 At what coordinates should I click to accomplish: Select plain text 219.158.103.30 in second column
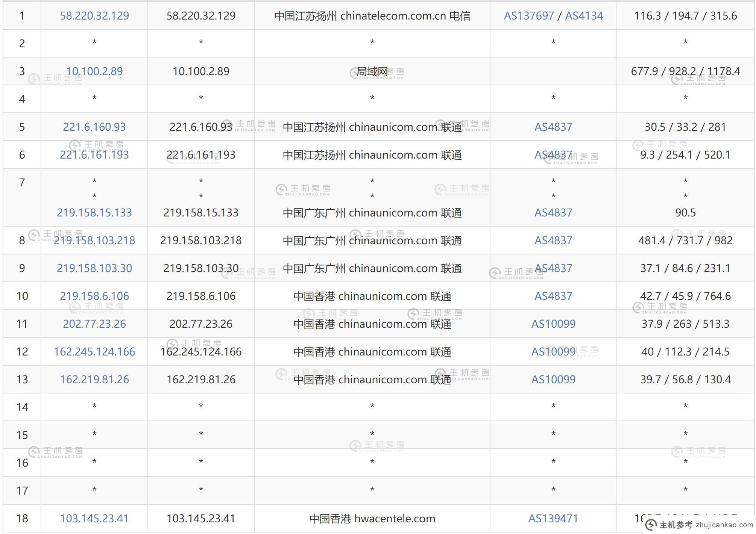point(201,268)
